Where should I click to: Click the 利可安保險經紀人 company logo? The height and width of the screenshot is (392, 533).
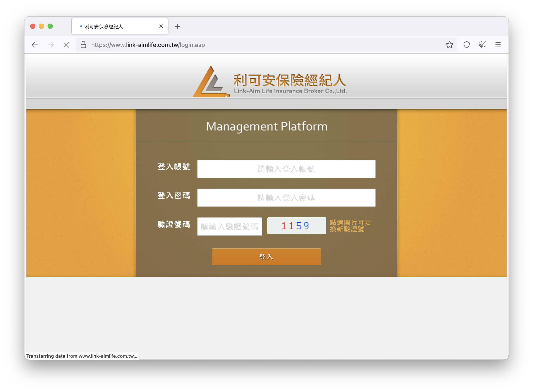point(270,82)
